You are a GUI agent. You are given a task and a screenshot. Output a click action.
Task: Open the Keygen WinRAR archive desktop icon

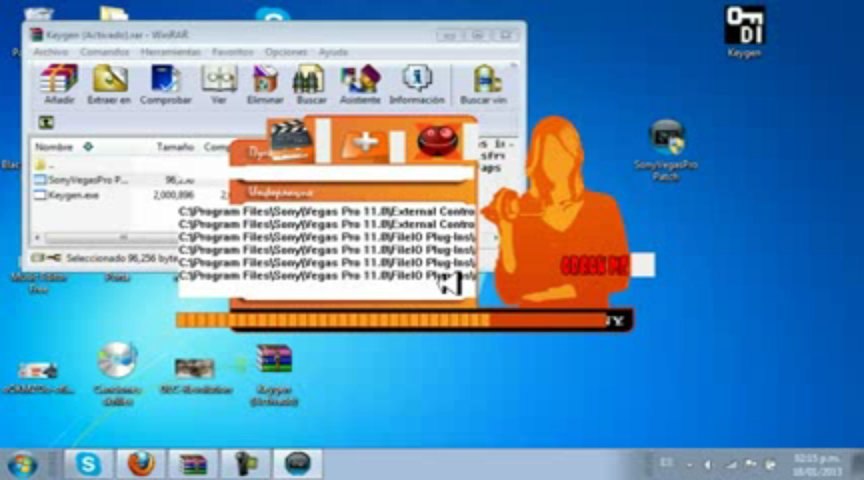(274, 375)
